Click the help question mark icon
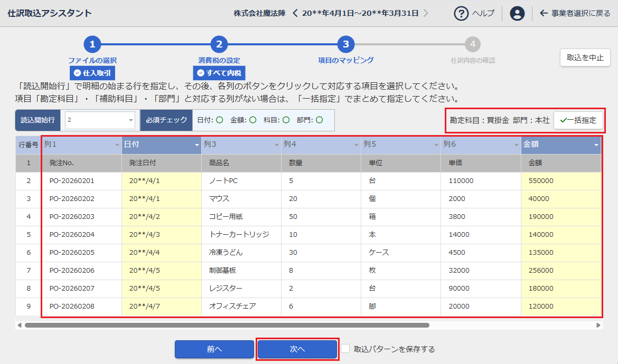Viewport: 618px width, 364px height. coord(461,13)
